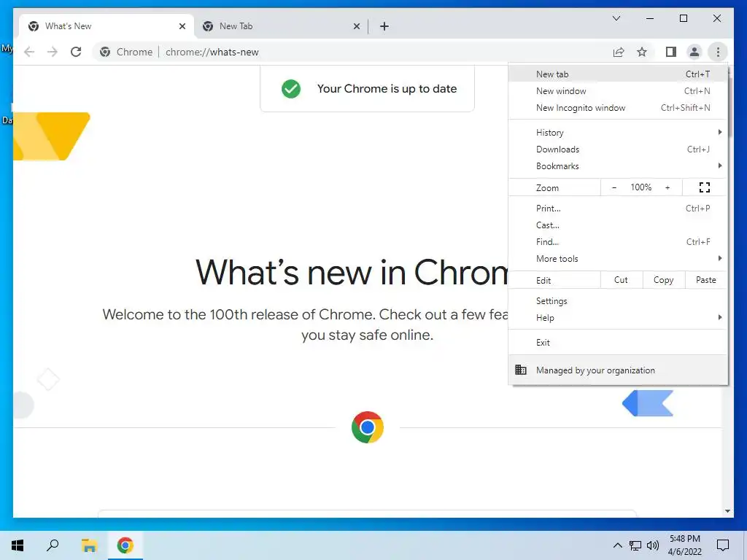Open a new tab with plus button

pos(384,26)
